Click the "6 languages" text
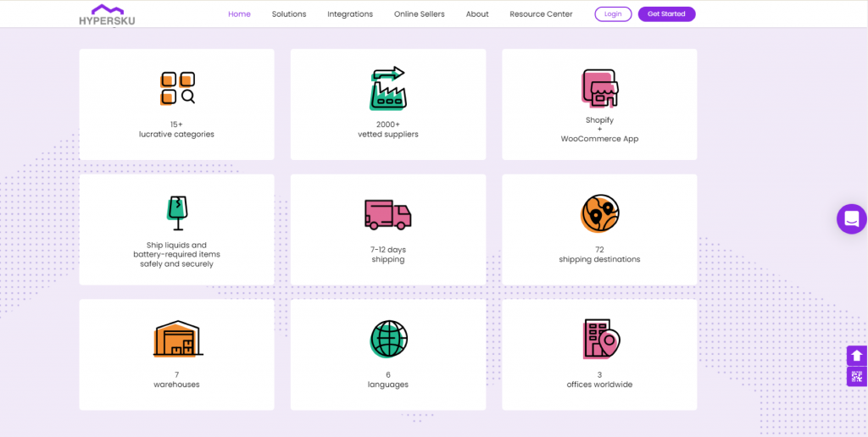 point(388,379)
